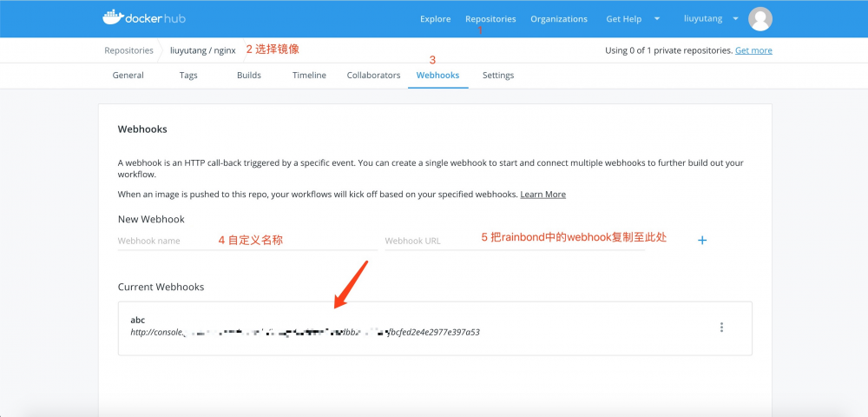Image resolution: width=868 pixels, height=417 pixels.
Task: Click the Current Webhooks heading
Action: pos(161,287)
